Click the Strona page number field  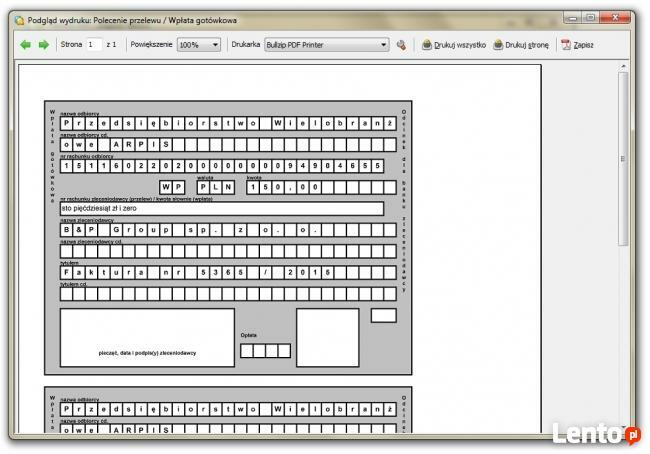pyautogui.click(x=94, y=45)
